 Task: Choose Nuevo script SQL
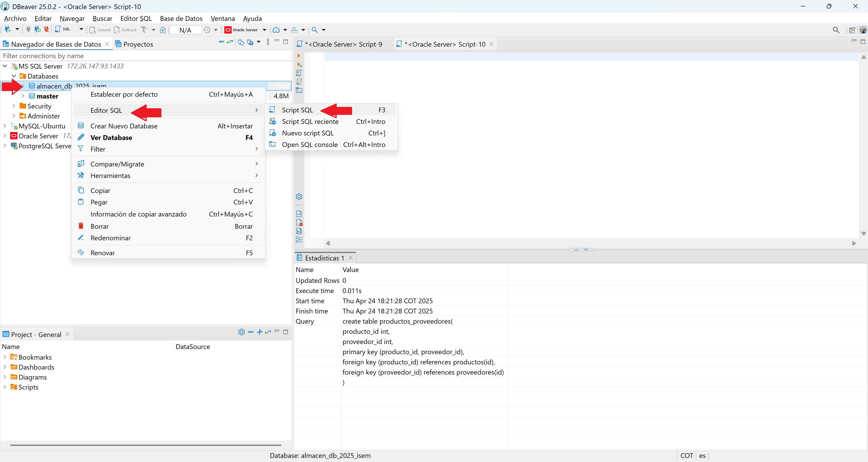point(332,133)
